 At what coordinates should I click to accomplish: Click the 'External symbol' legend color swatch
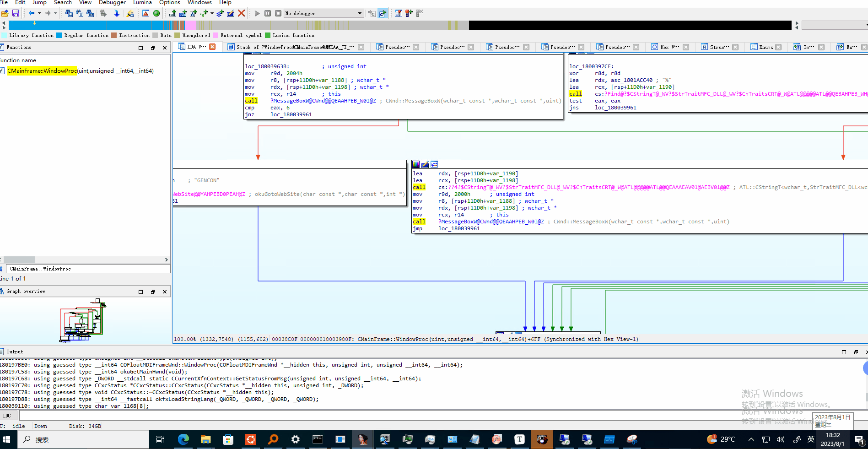tap(216, 35)
